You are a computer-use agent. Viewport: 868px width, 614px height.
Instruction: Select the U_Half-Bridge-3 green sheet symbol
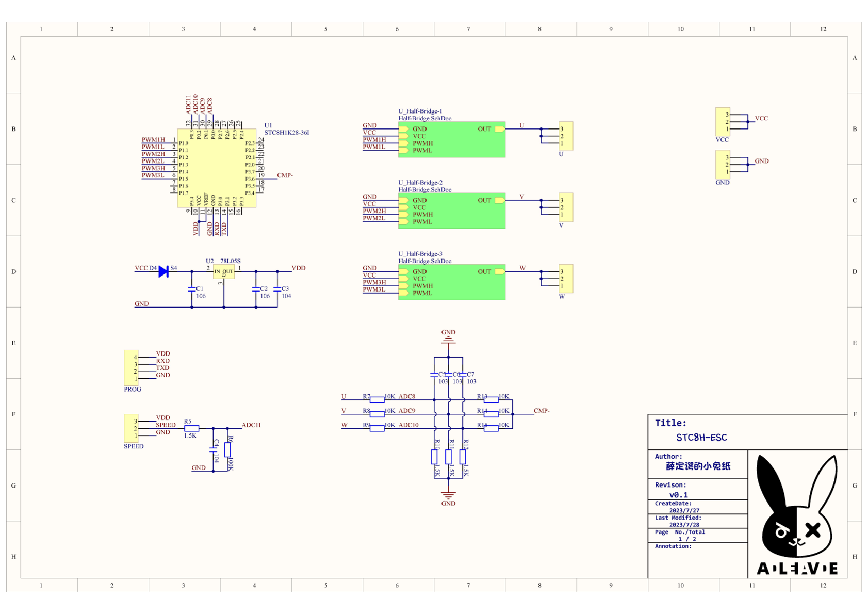[x=452, y=282]
